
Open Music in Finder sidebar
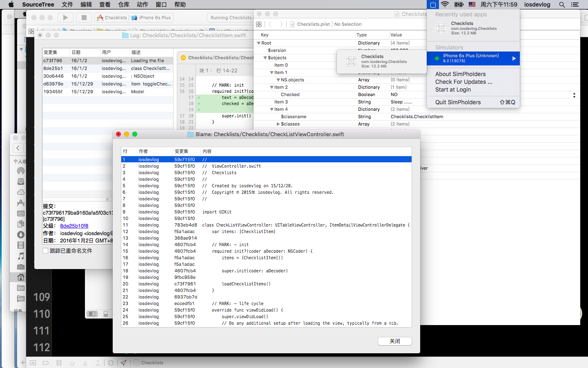(x=21, y=256)
